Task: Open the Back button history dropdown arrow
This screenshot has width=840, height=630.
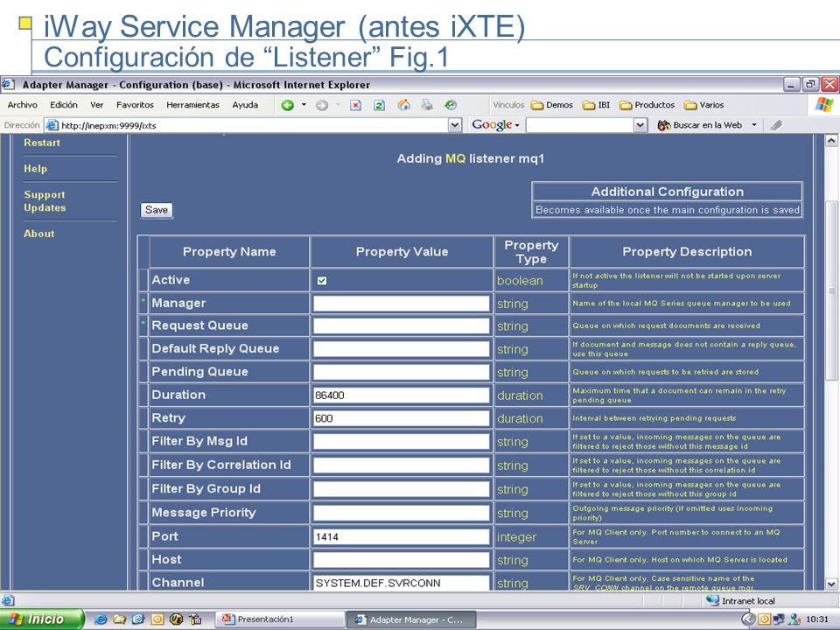Action: 304,105
